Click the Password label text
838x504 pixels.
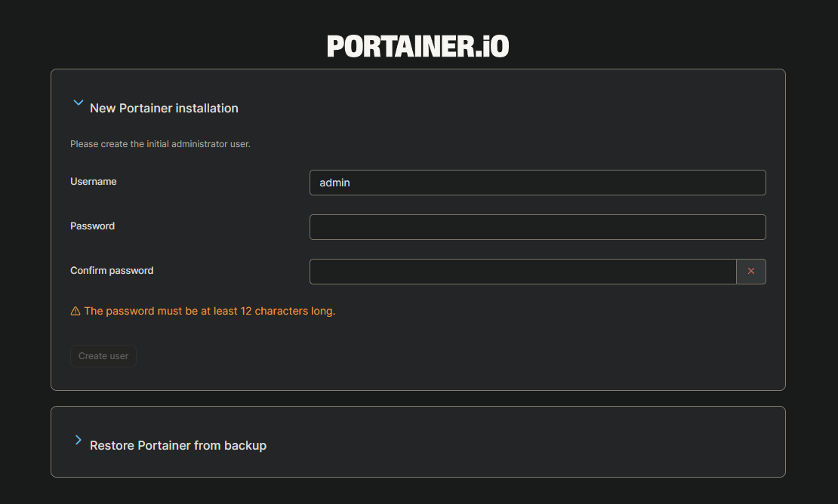click(x=93, y=226)
